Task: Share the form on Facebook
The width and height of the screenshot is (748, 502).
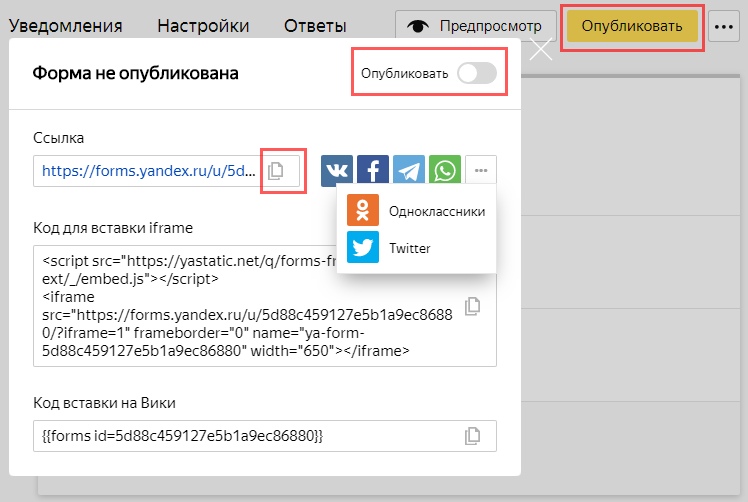Action: click(x=373, y=171)
